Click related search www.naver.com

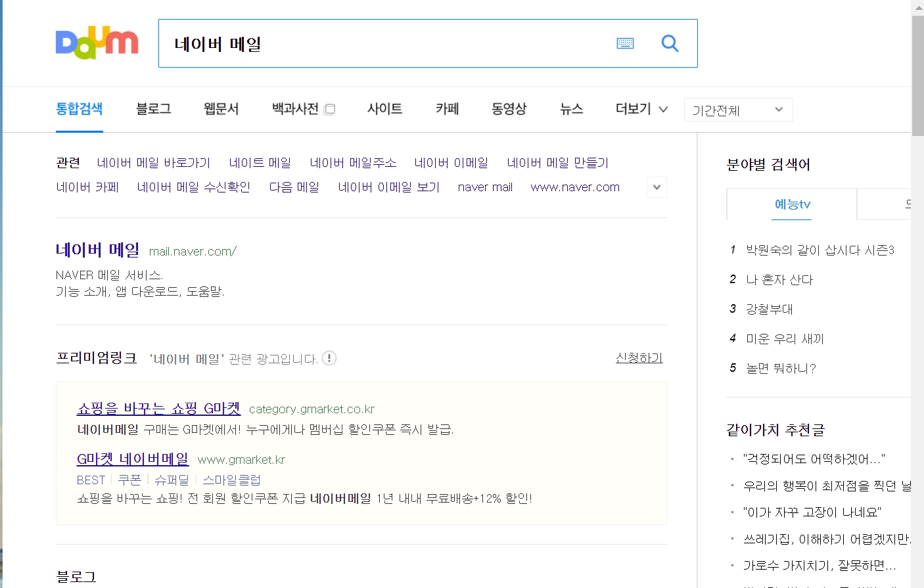[575, 187]
